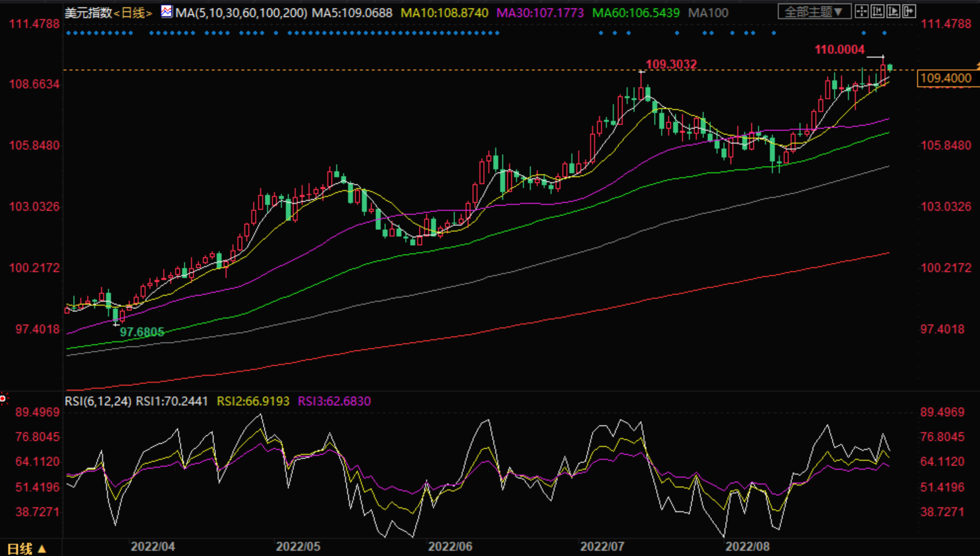The width and height of the screenshot is (980, 556).
Task: Click the rightmost scroll-to-latest toolbar icon
Action: click(909, 11)
